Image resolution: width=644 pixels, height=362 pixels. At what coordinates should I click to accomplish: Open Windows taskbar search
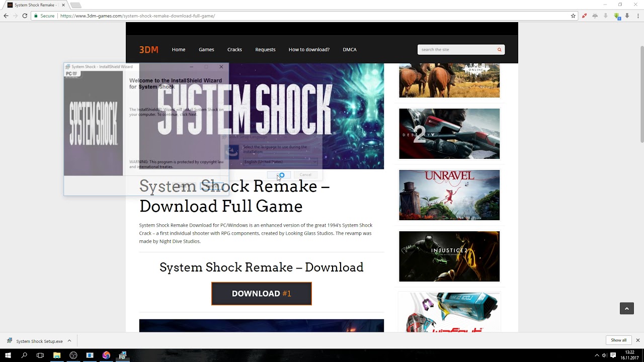point(24,355)
